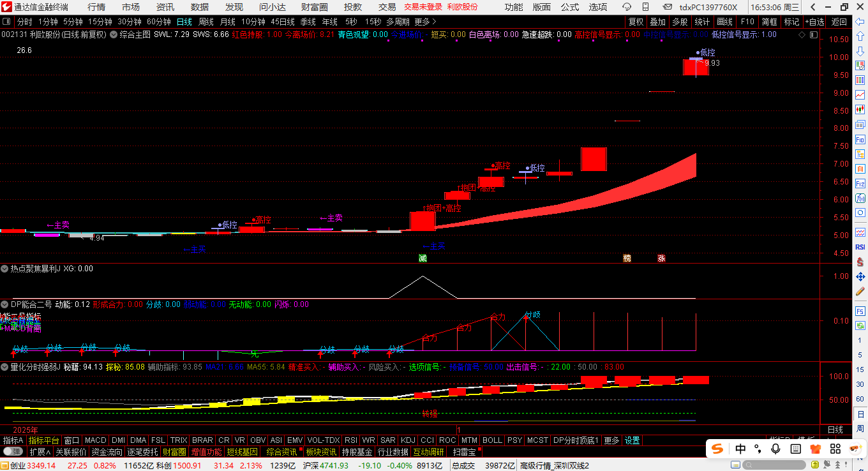The width and height of the screenshot is (868, 471).
Task: Click the 返回 button
Action: click(x=837, y=22)
